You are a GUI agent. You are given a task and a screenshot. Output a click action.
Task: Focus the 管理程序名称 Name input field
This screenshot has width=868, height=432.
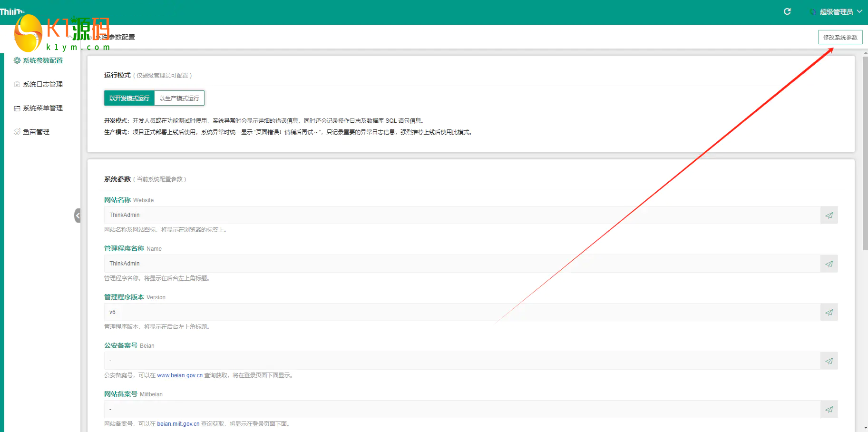click(x=462, y=264)
